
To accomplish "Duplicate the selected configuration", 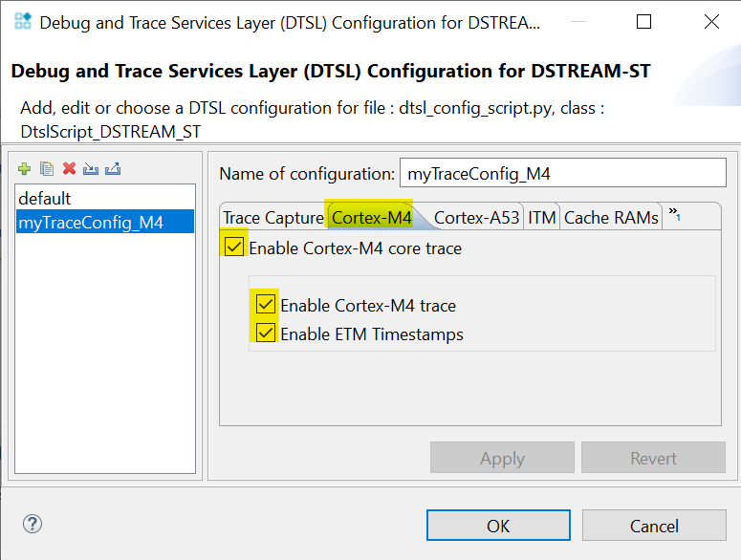I will coord(46,168).
